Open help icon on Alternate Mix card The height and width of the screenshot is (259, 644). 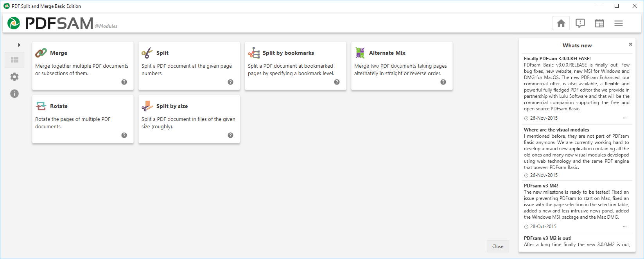(x=443, y=82)
